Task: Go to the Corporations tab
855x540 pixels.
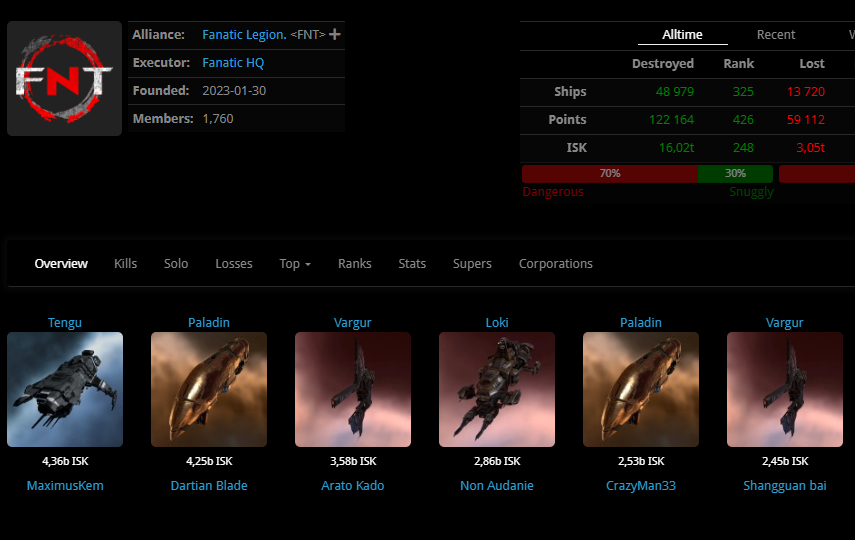Action: (555, 264)
